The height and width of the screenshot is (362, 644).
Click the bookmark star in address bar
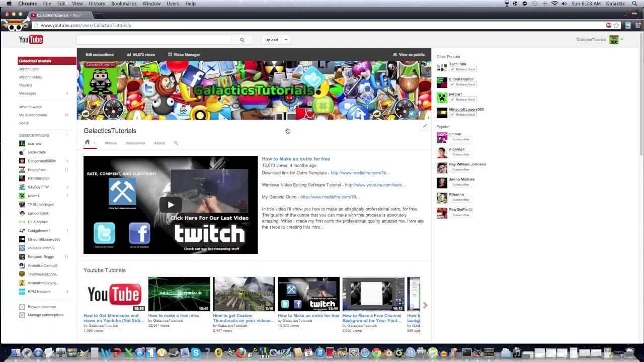(x=616, y=25)
